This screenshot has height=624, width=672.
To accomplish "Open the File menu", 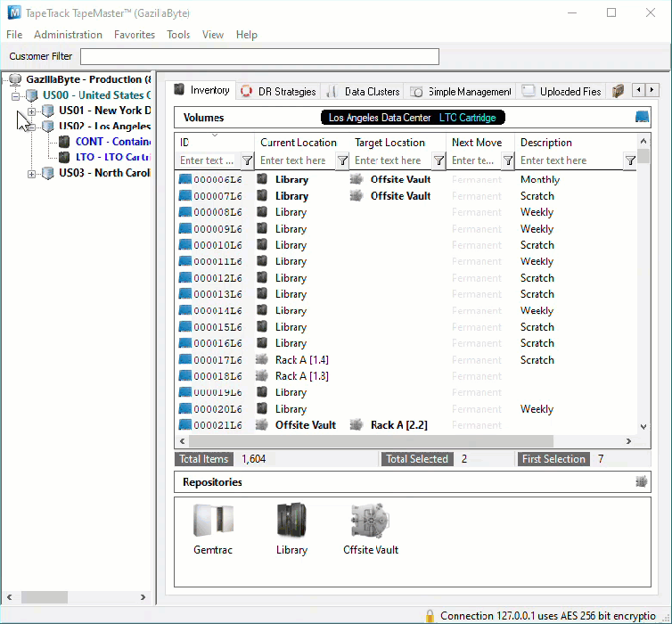I will click(x=14, y=35).
